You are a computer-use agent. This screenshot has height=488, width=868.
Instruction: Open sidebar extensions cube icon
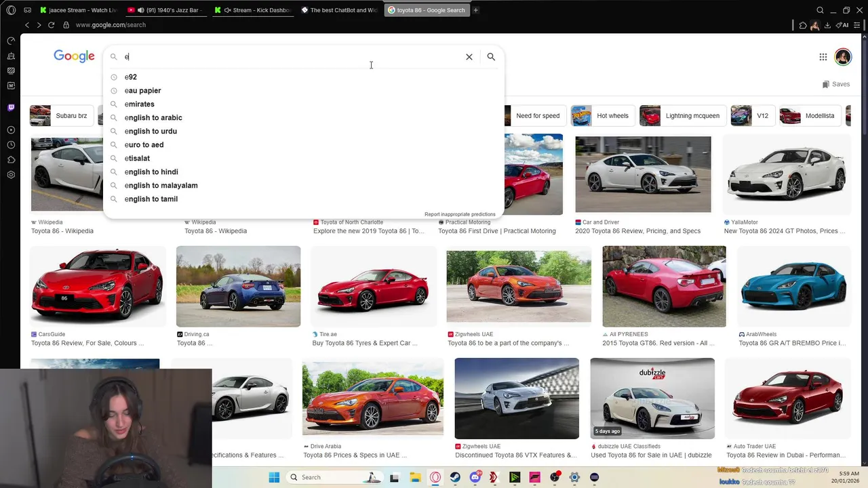(x=11, y=160)
